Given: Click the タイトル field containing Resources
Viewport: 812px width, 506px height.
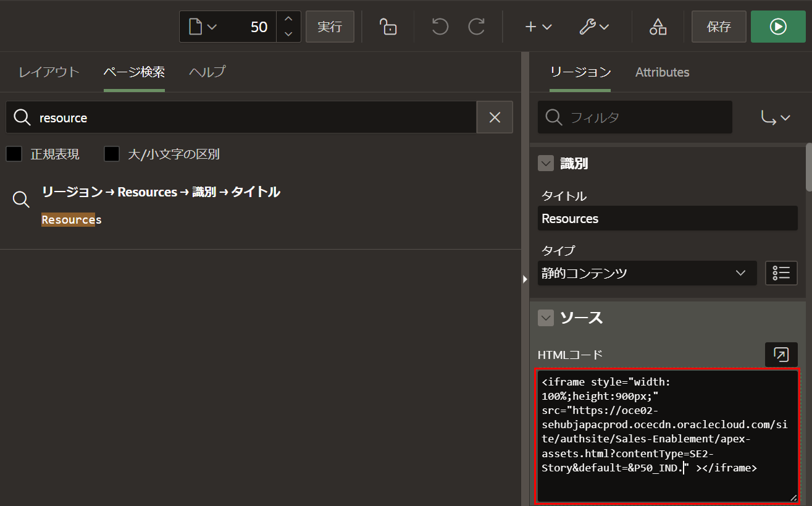Looking at the screenshot, I should [x=668, y=219].
